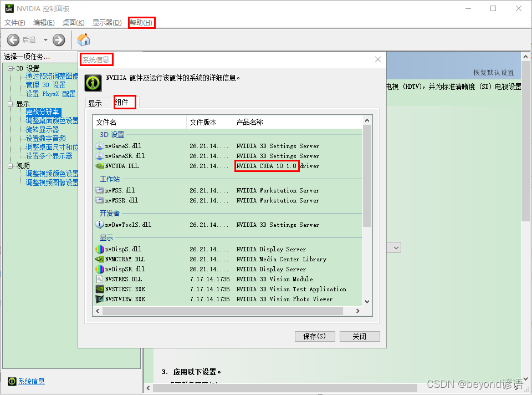This screenshot has height=395, width=532.
Task: Click 恢复默认设置 in main panel
Action: click(494, 73)
